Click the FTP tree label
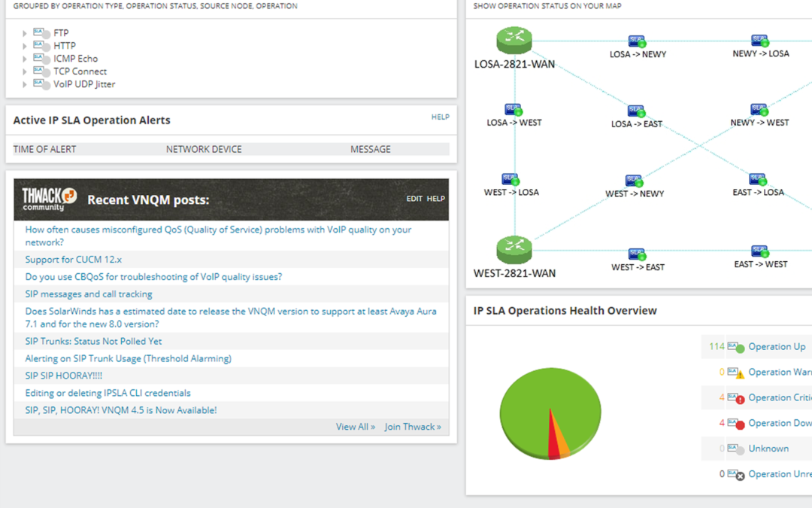The height and width of the screenshot is (508, 812). point(61,33)
